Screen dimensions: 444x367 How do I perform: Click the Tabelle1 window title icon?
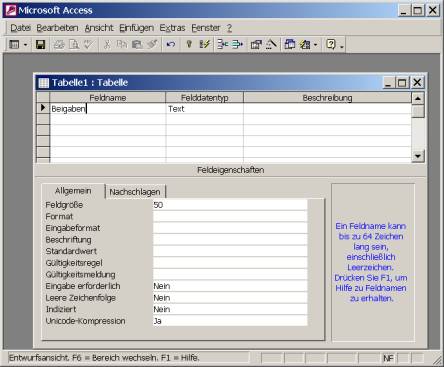point(44,83)
